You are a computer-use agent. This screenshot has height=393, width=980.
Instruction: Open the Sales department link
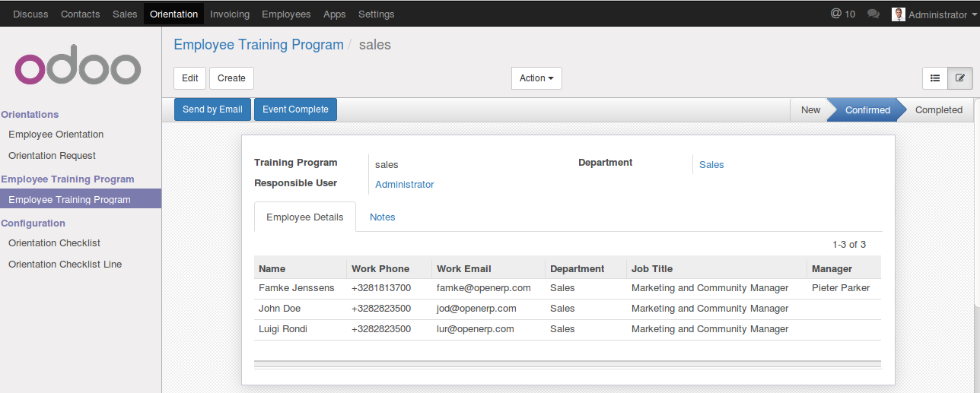(711, 165)
